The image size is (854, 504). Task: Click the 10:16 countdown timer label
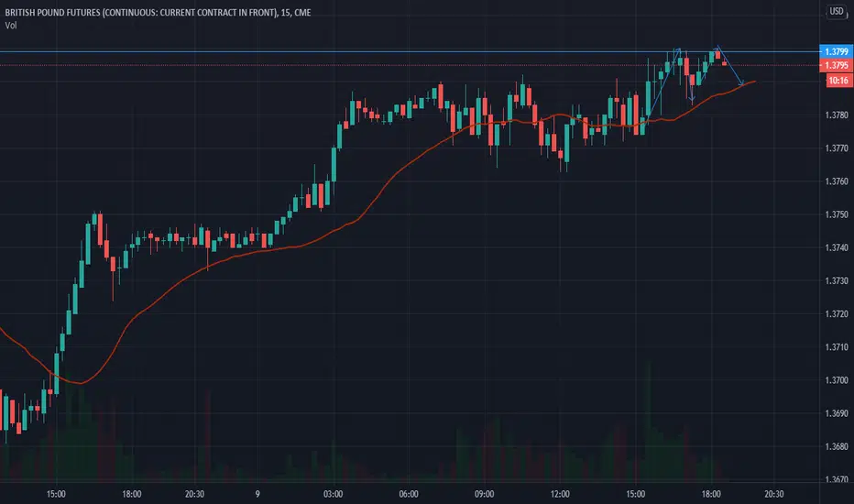point(838,81)
